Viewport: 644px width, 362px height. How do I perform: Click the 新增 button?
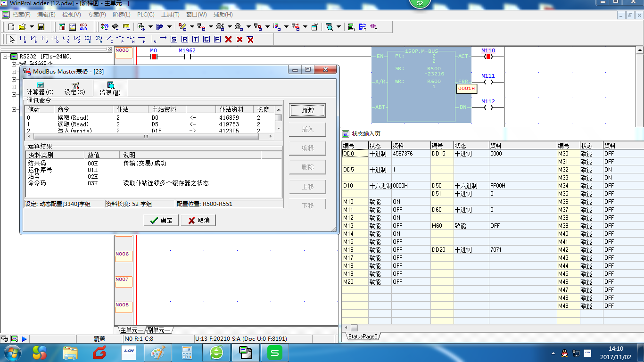307,110
